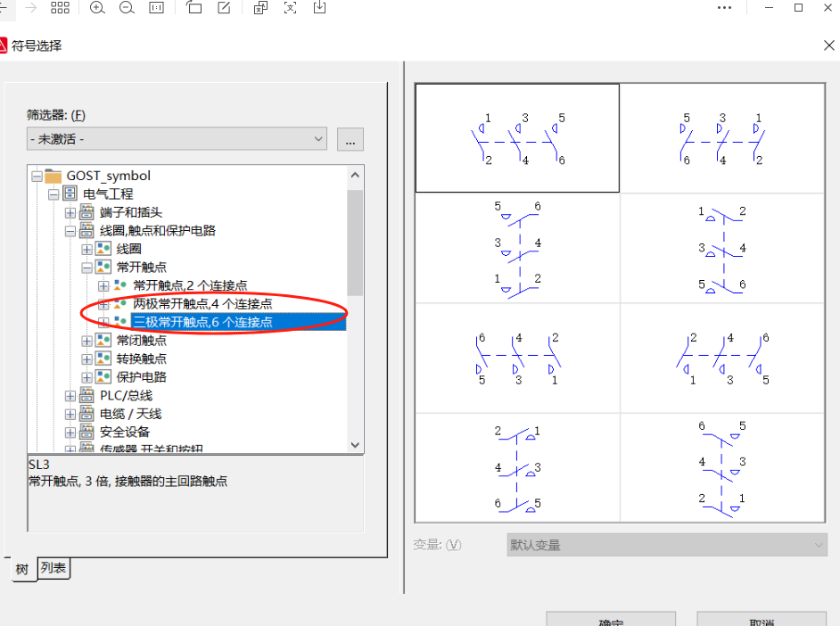The image size is (840, 626).
Task: Open the filter dropdown showing 未激活
Action: pos(177,139)
